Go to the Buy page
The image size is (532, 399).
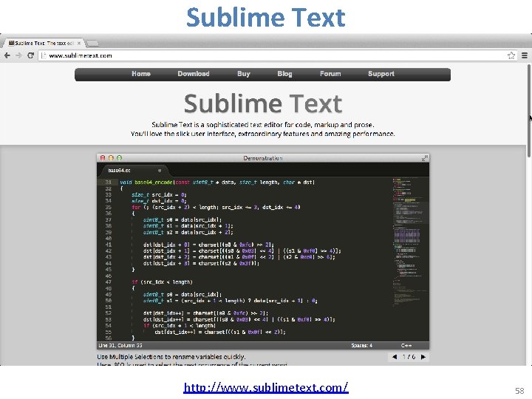coord(244,74)
